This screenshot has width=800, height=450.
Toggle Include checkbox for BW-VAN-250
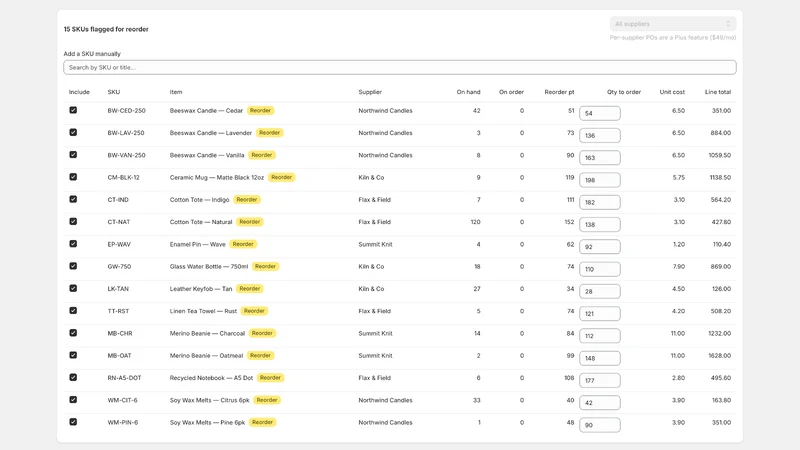pos(73,155)
